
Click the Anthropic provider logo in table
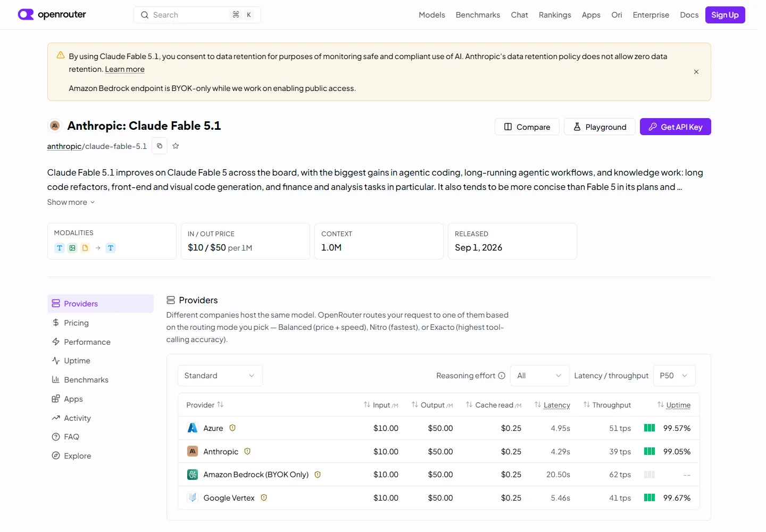[x=193, y=451]
